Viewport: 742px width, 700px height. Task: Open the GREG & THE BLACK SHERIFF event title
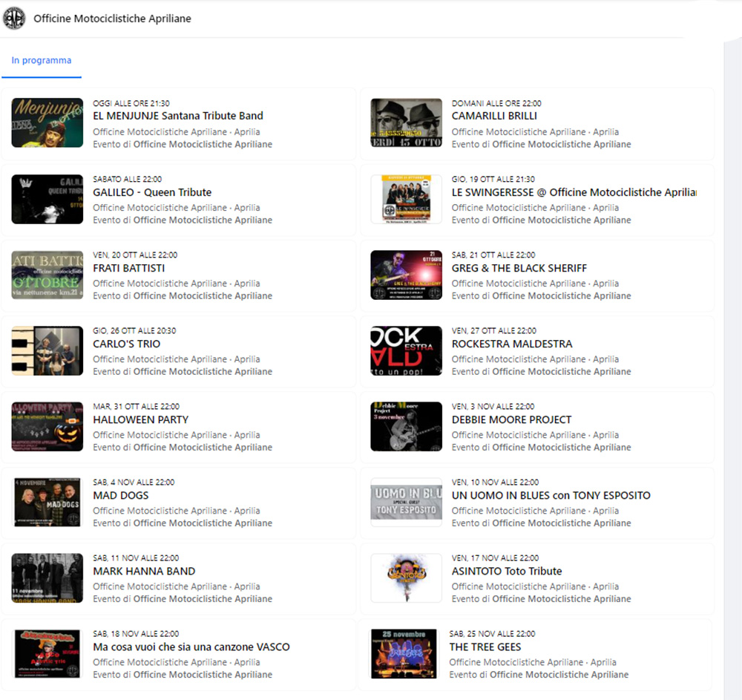pyautogui.click(x=519, y=268)
